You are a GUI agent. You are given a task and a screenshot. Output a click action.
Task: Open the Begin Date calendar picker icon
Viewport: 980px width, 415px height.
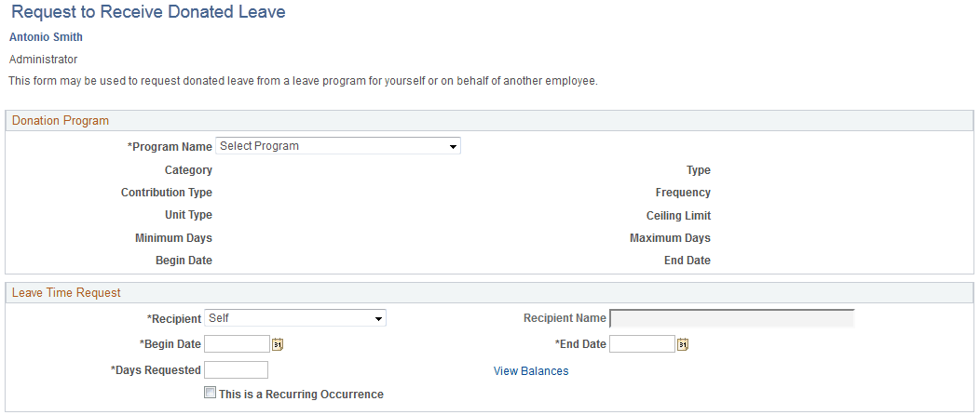[279, 344]
